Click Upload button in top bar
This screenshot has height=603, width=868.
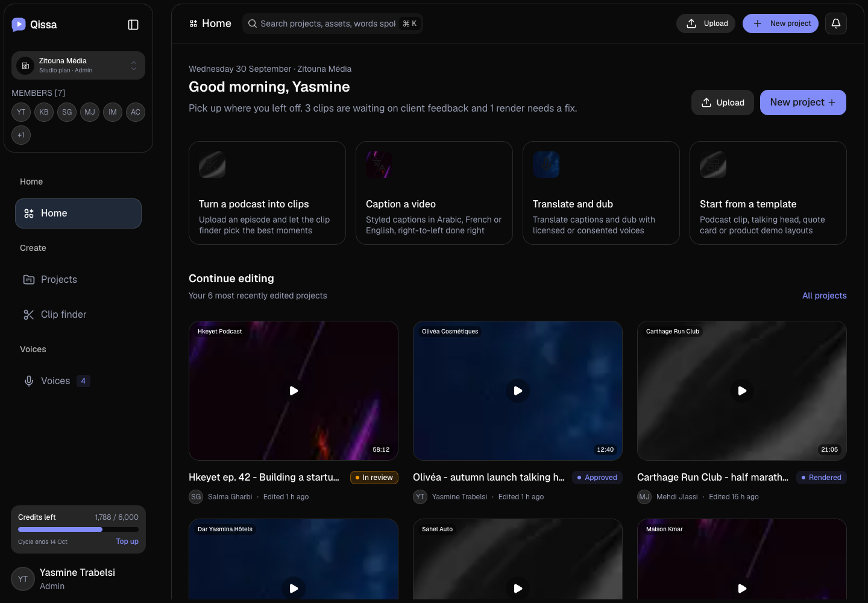[x=706, y=24]
